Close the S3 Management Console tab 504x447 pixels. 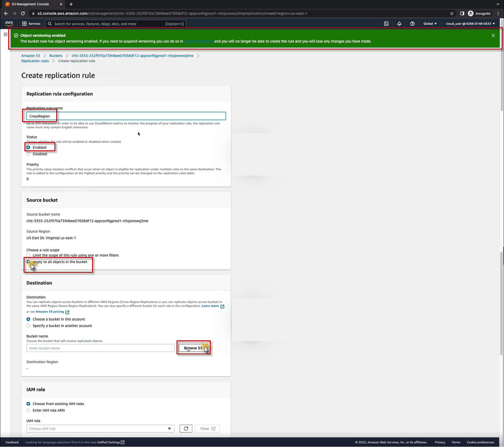[x=61, y=4]
